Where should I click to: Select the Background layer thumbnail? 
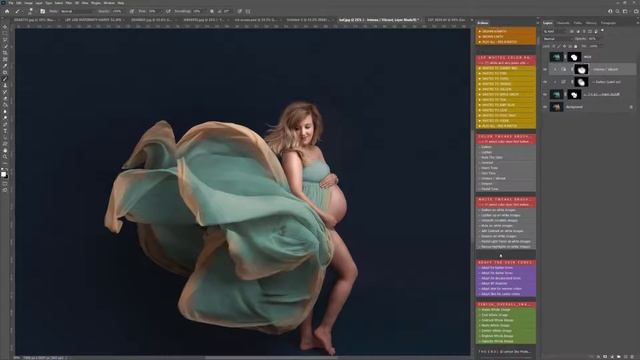click(x=556, y=107)
